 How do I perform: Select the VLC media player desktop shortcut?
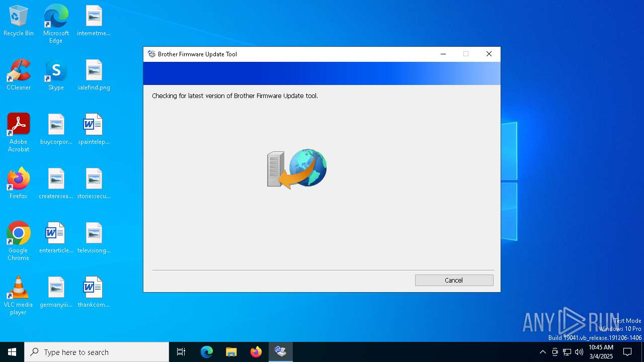(x=19, y=296)
